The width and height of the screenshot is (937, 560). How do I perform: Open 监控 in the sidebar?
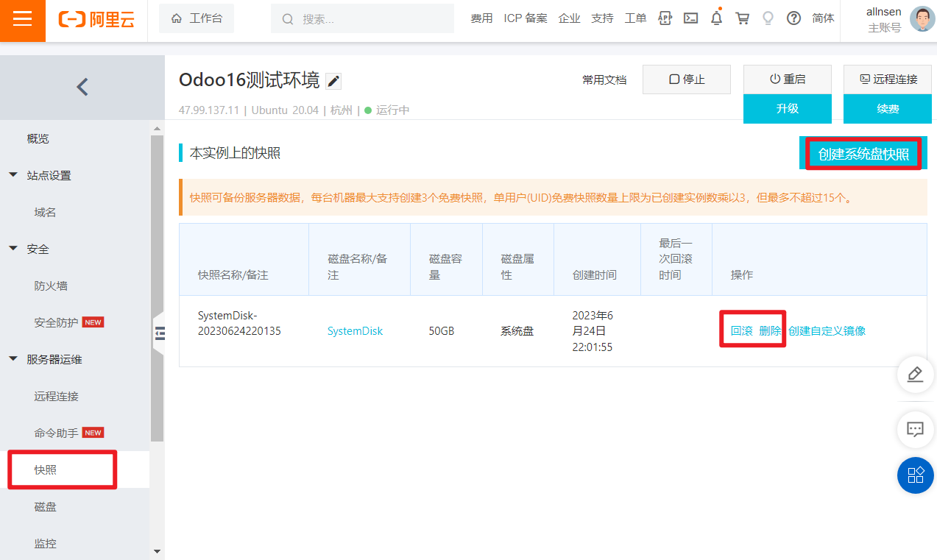click(45, 543)
